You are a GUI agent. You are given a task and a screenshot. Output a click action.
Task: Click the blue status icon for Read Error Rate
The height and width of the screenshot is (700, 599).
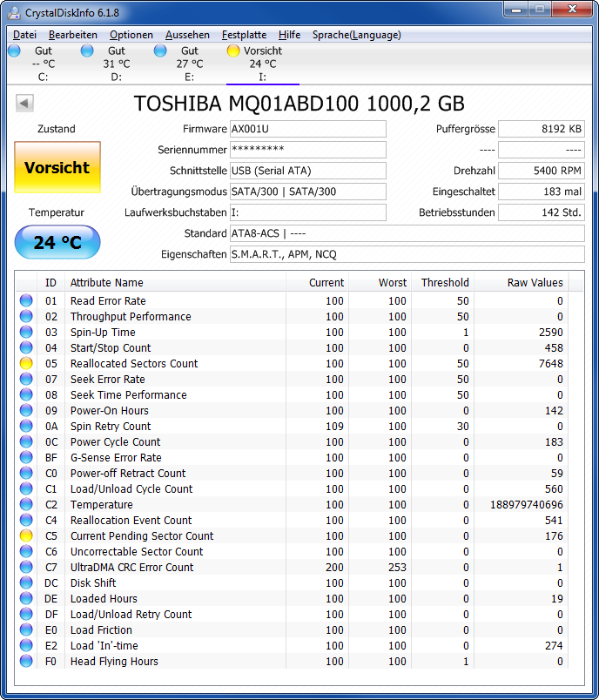point(26,300)
